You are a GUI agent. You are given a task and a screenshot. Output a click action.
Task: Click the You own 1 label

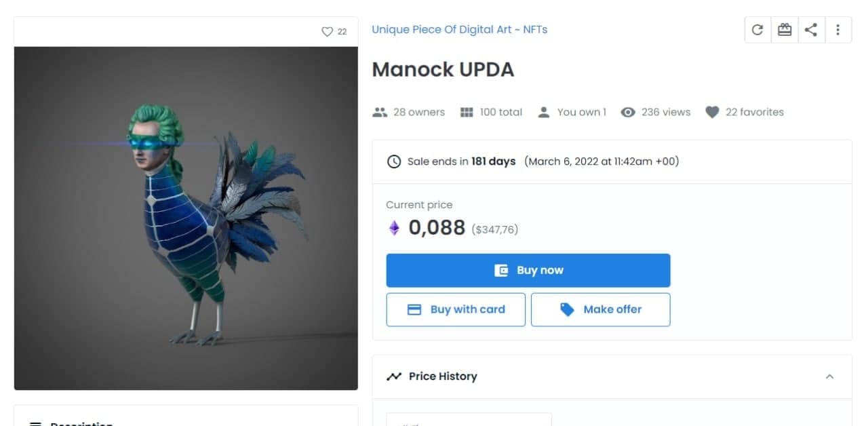[x=581, y=113]
